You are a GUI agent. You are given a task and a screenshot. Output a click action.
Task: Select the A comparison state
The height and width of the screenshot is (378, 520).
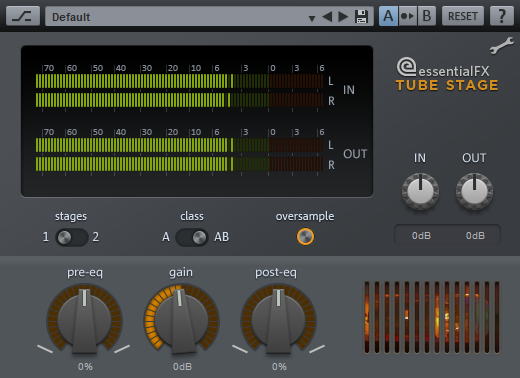tap(388, 16)
